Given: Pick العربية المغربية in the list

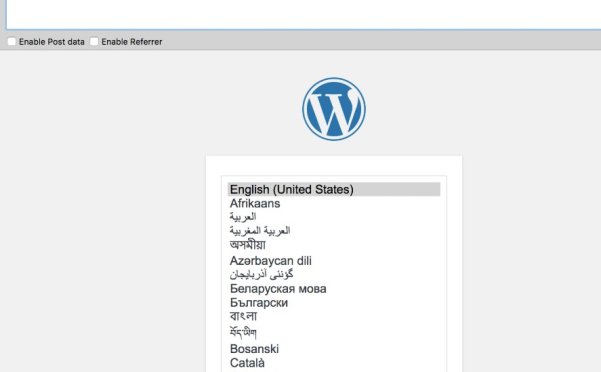Looking at the screenshot, I should [x=334, y=231].
